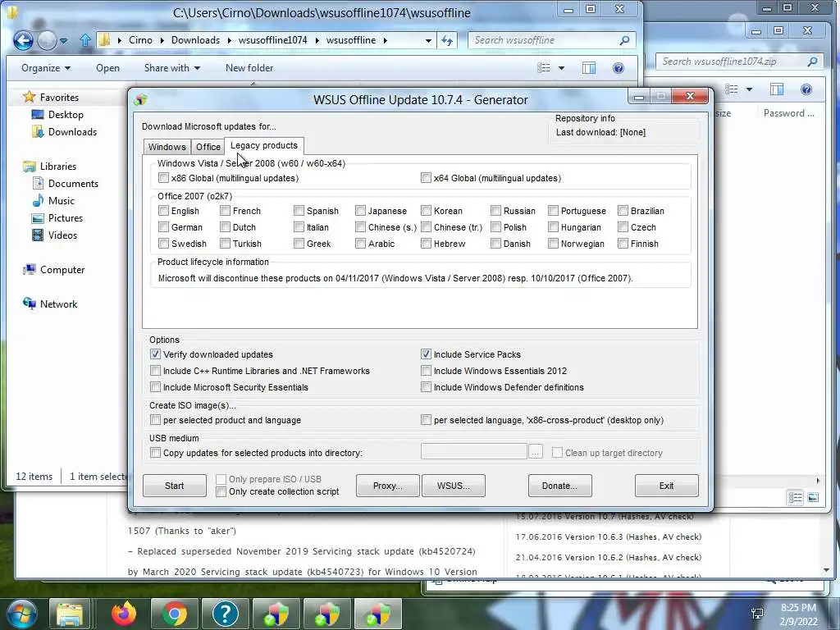The image size is (840, 630).
Task: Select the Legacy products tab
Action: click(263, 145)
